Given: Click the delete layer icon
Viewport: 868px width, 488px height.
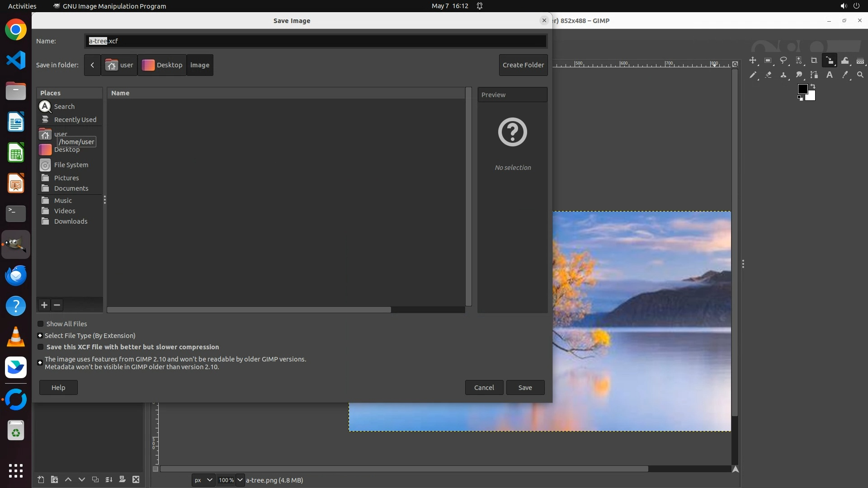Looking at the screenshot, I should coord(136,480).
